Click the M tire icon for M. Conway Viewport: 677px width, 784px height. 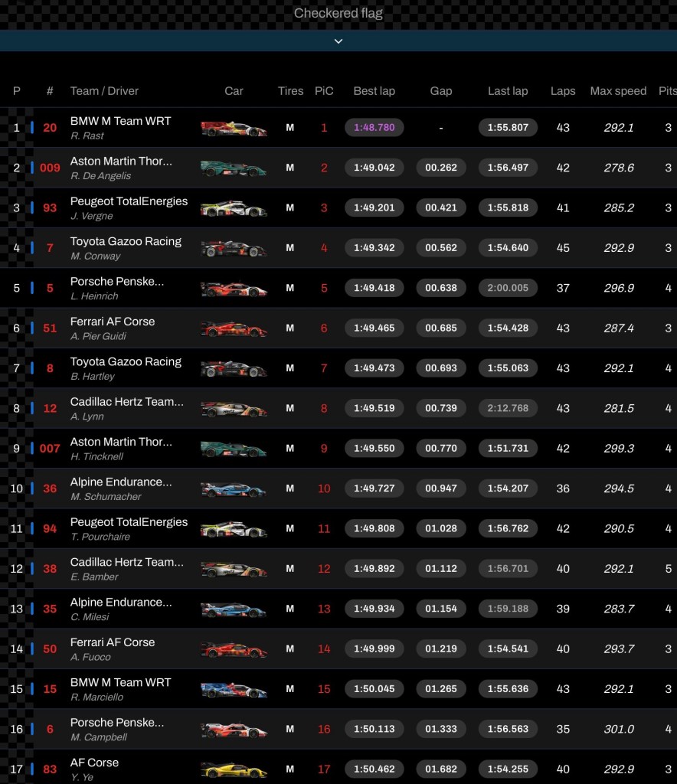pyautogui.click(x=290, y=248)
